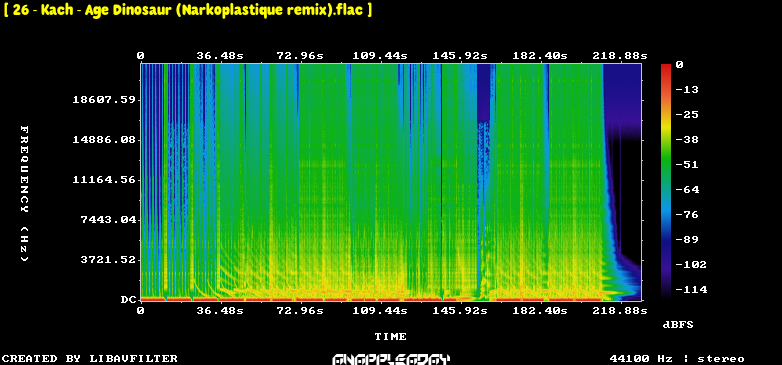Click the 182.40s label on top axis
This screenshot has width=782, height=365.
[x=540, y=55]
